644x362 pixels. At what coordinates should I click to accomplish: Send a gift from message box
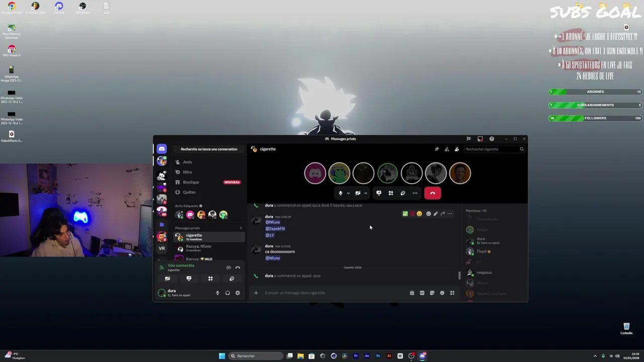(x=412, y=293)
